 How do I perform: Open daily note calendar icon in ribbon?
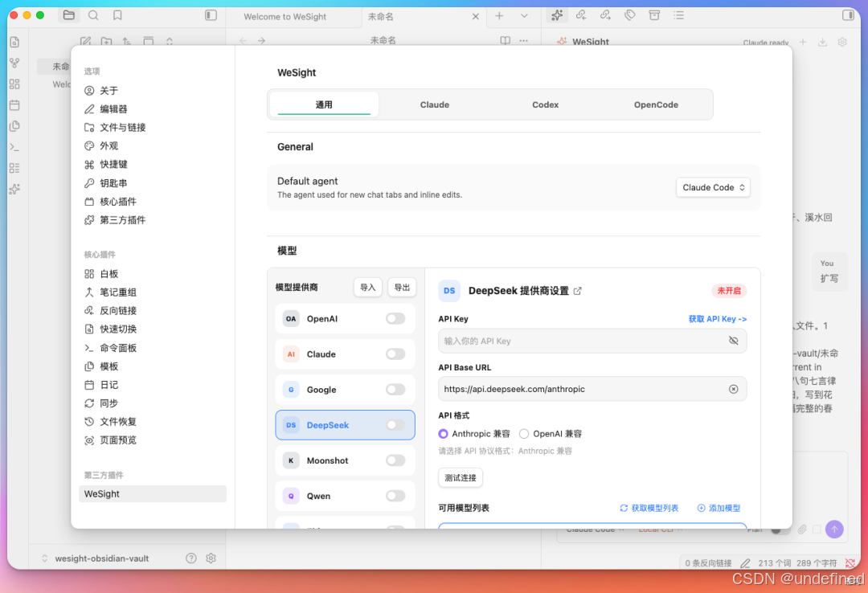point(15,105)
